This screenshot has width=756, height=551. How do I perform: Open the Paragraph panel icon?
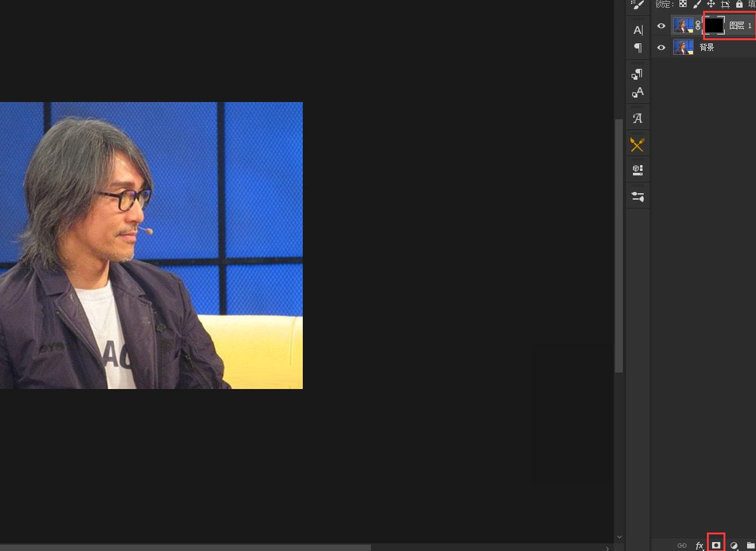pos(637,48)
